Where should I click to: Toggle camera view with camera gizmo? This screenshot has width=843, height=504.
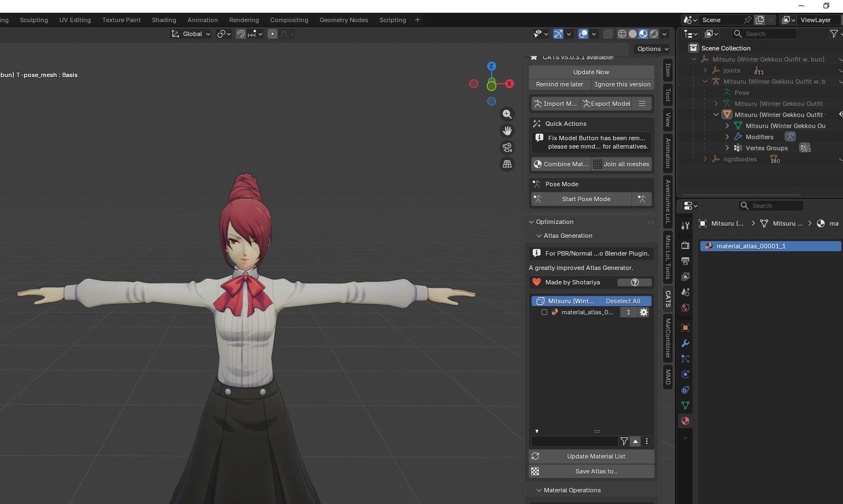point(507,147)
